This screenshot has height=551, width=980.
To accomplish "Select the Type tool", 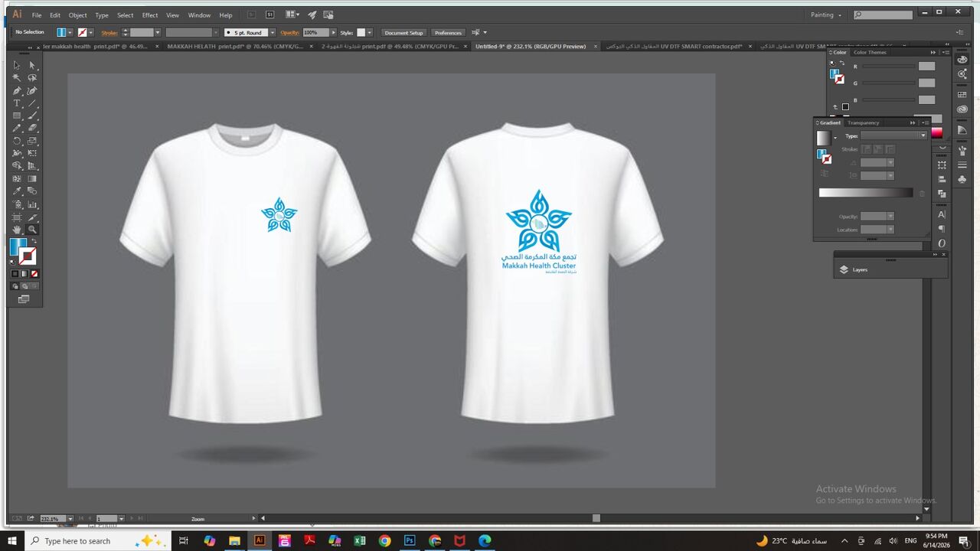I will click(x=17, y=103).
